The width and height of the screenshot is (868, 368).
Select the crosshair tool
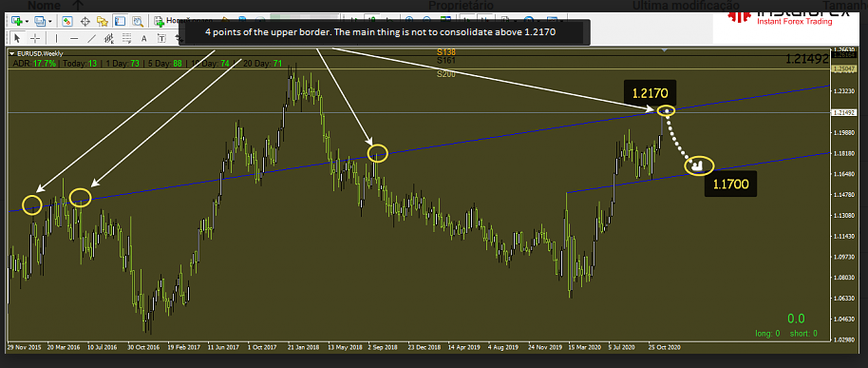[x=35, y=38]
